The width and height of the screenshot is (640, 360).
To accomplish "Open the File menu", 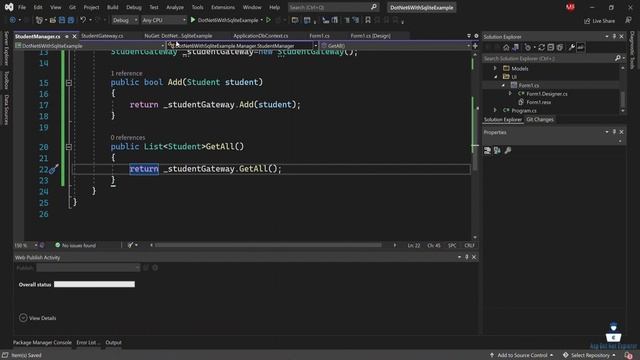I will 22,7.
